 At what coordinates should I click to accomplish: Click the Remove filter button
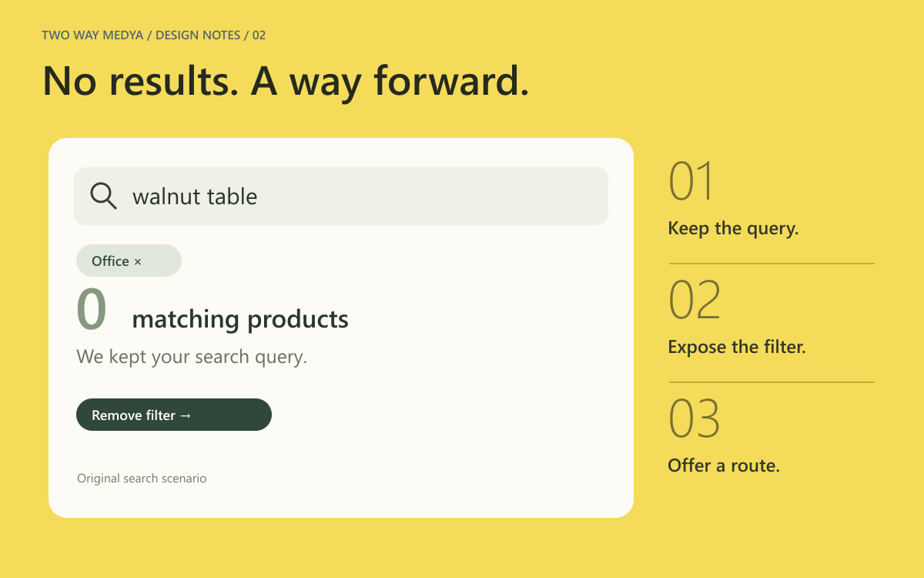pos(174,415)
